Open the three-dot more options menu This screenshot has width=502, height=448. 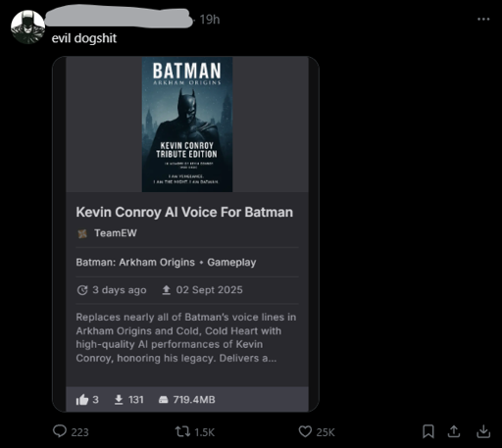point(483,19)
